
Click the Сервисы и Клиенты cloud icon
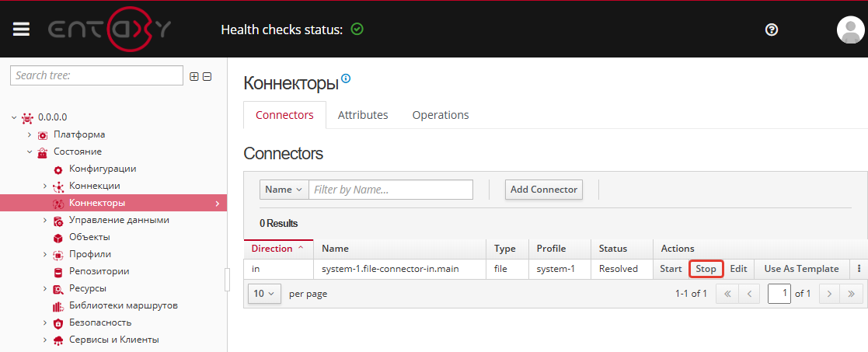(58, 340)
